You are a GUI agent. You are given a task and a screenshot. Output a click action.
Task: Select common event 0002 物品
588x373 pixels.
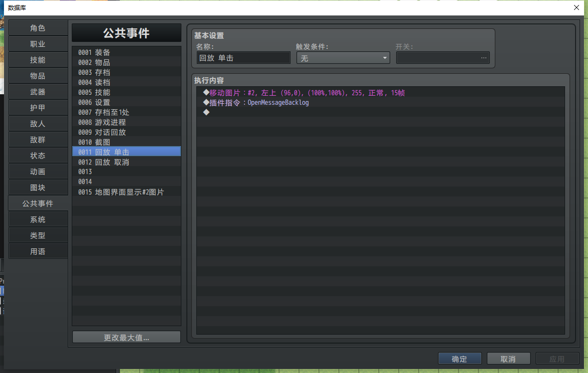[127, 62]
